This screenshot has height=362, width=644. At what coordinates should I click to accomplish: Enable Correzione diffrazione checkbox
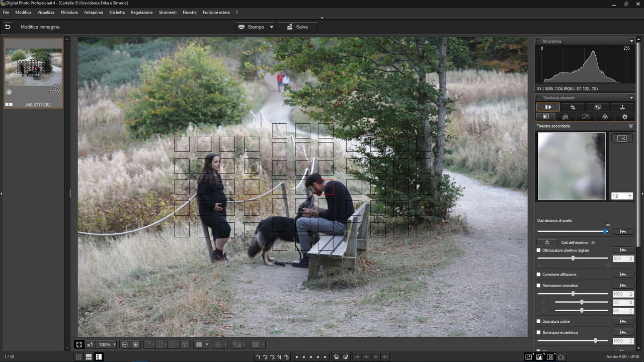539,275
